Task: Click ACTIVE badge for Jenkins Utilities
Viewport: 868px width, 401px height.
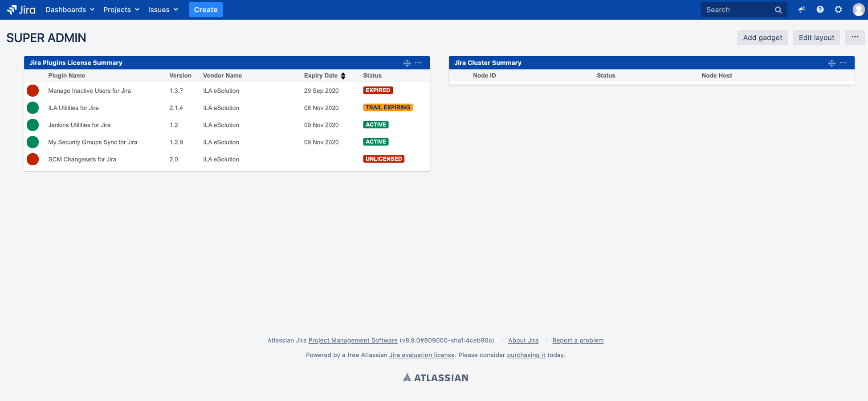Action: tap(376, 125)
